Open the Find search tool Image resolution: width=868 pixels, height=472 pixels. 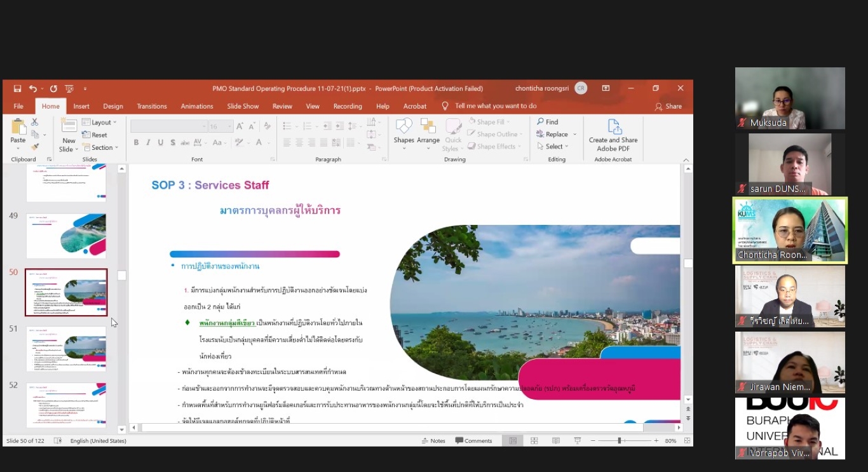point(548,122)
